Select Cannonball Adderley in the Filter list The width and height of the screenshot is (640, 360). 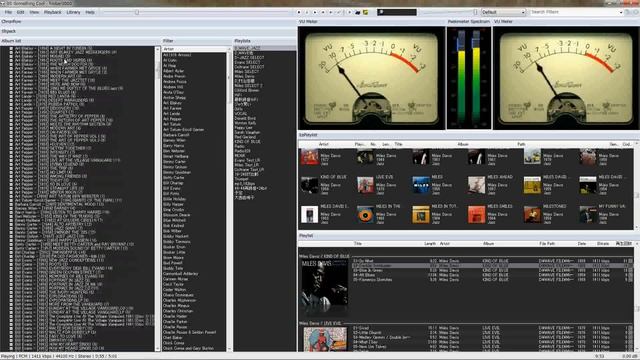pos(180,273)
